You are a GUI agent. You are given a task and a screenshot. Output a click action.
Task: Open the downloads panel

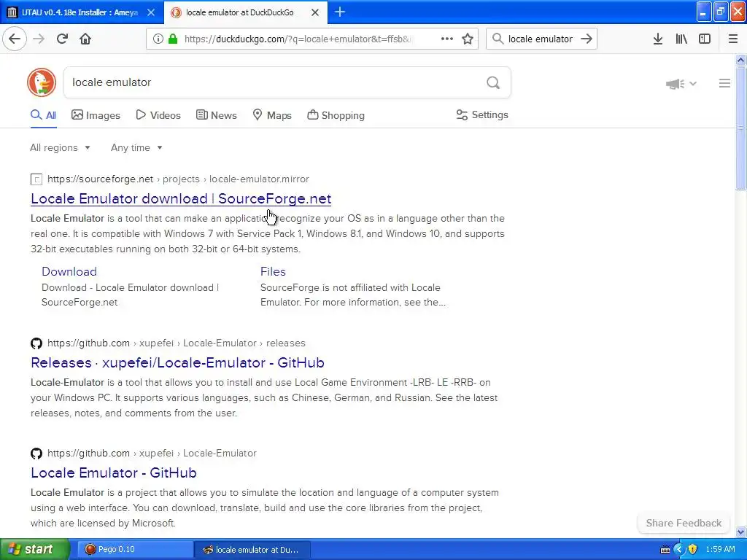point(658,39)
